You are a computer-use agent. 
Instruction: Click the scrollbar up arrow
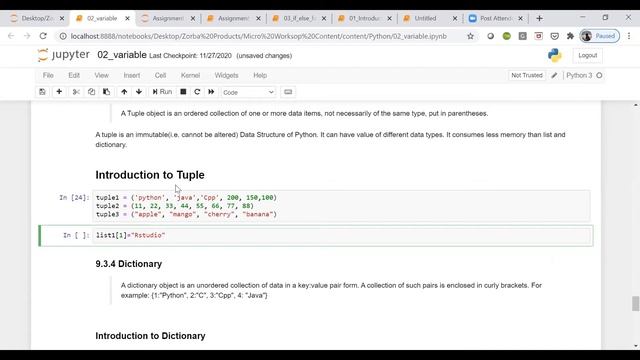[636, 105]
